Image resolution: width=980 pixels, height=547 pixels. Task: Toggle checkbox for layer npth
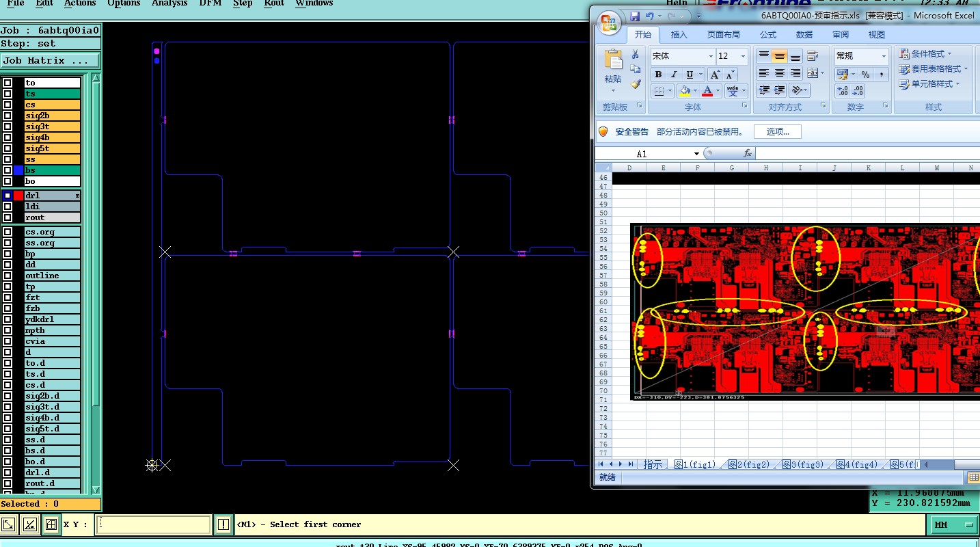(8, 330)
